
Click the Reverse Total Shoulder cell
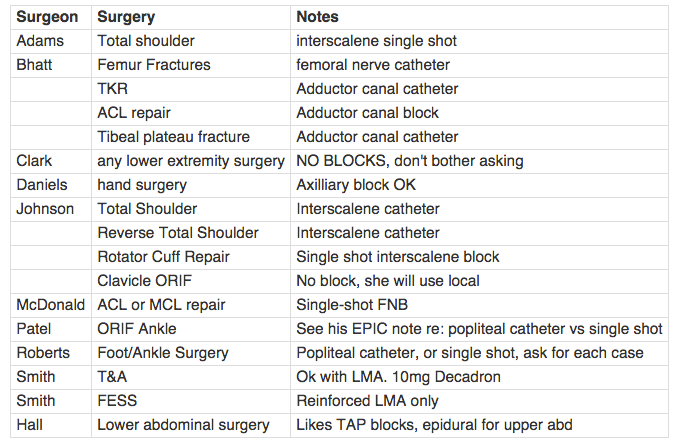[x=191, y=233]
